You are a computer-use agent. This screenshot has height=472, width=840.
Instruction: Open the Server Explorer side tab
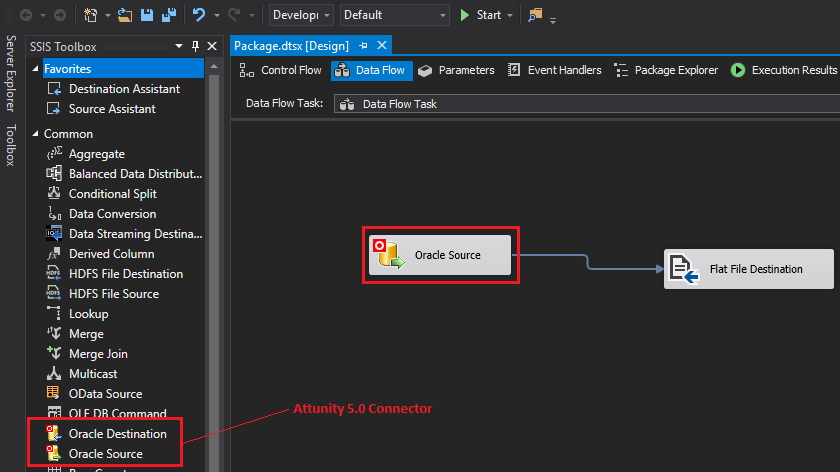10,73
